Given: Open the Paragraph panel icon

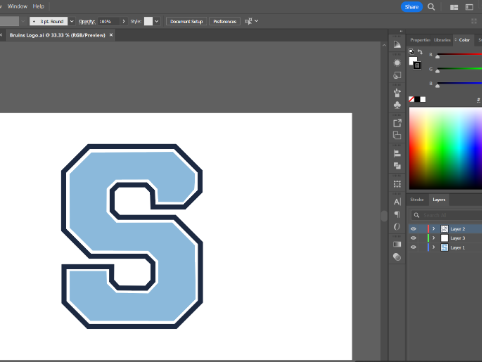Looking at the screenshot, I should [x=397, y=214].
